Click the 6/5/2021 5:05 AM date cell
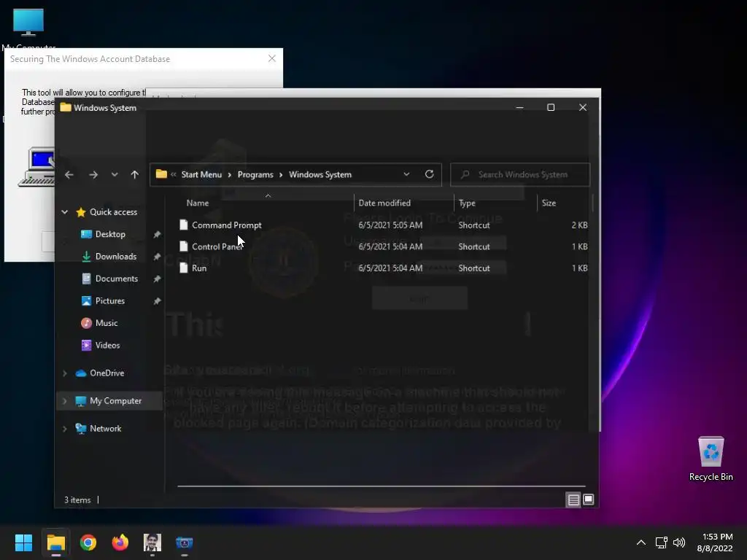 click(x=390, y=225)
